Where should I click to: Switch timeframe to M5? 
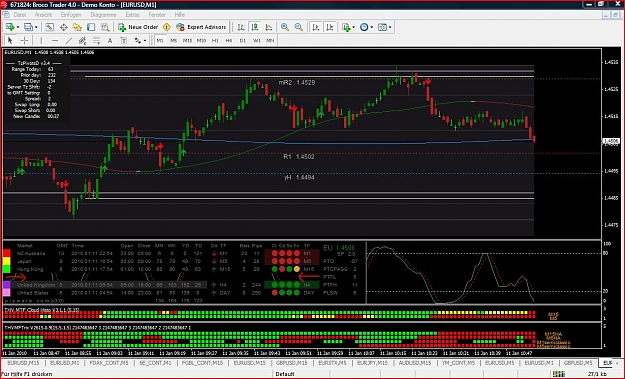(x=173, y=40)
